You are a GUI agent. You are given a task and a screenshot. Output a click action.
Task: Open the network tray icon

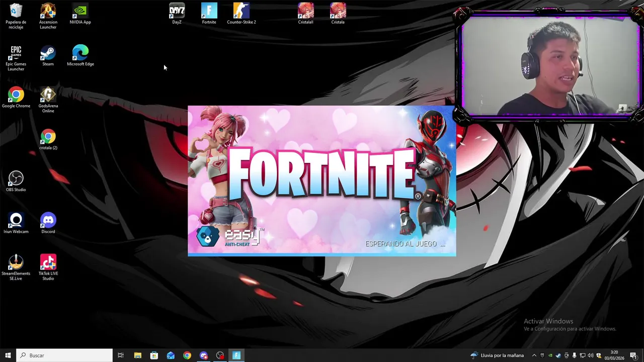click(583, 355)
